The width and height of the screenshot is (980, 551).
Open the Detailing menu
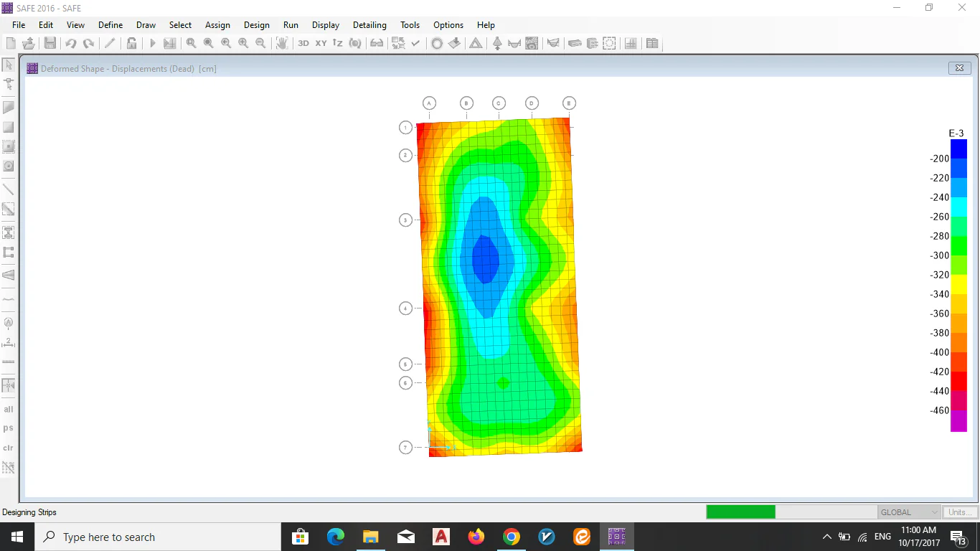click(x=369, y=25)
